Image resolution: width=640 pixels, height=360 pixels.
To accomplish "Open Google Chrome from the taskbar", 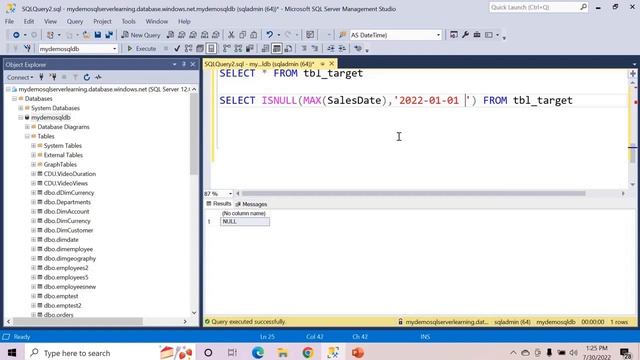I will pyautogui.click(x=308, y=353).
